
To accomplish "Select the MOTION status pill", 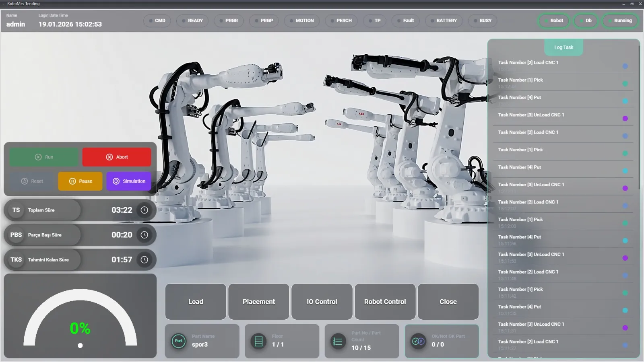I will tap(301, 21).
